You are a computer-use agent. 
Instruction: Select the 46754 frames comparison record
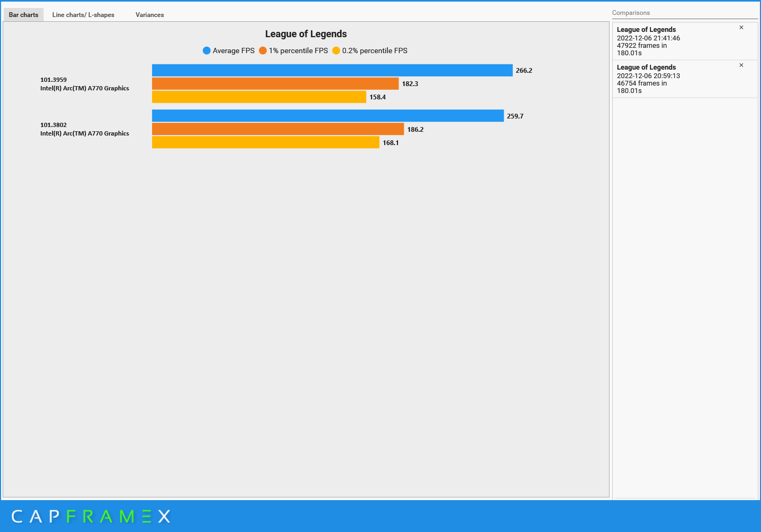click(x=685, y=79)
